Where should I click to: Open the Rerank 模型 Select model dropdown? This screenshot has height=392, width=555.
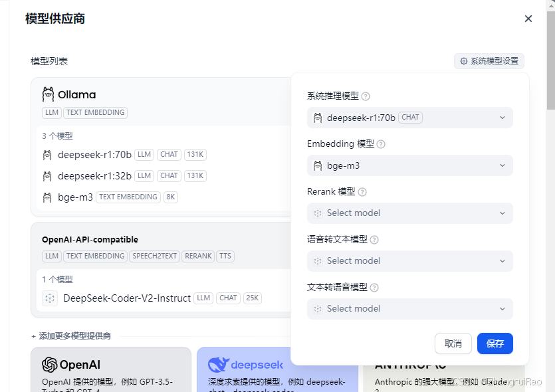(410, 213)
